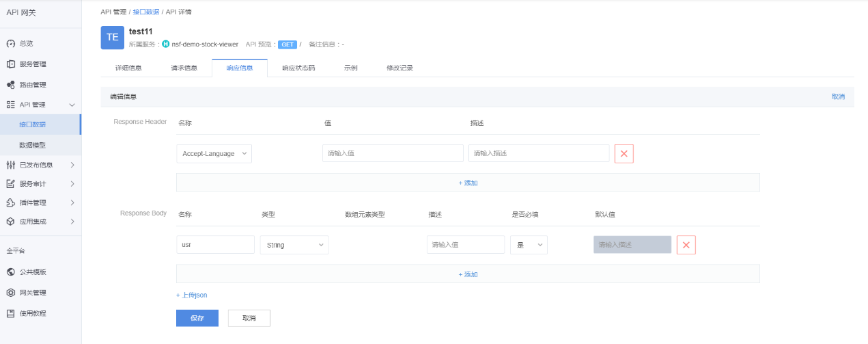
Task: Open the String type dropdown
Action: click(294, 245)
